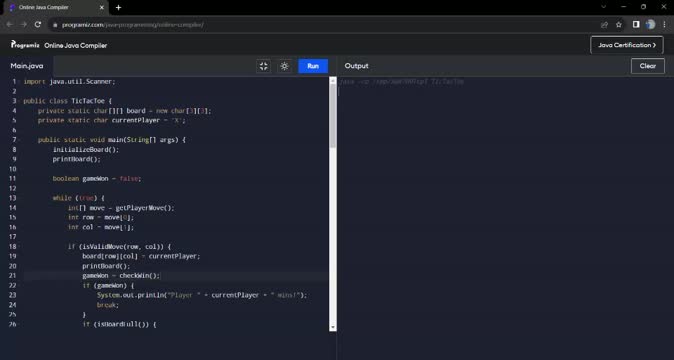Click the Programiz logo
This screenshot has width=674, height=360.
(25, 45)
